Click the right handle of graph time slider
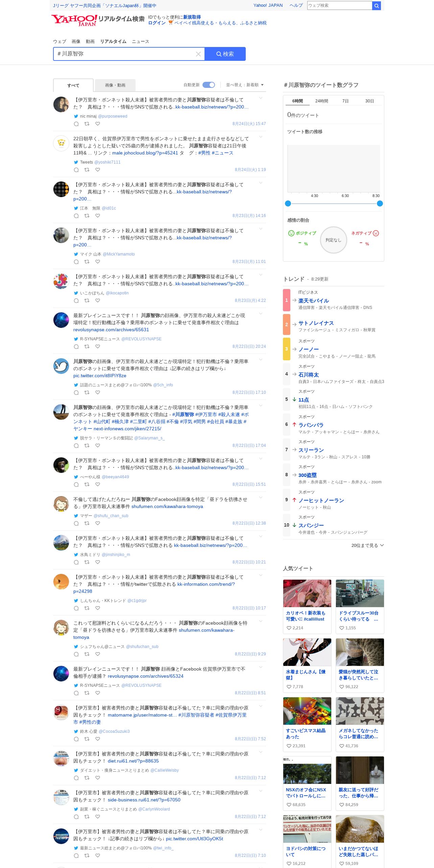 (380, 203)
